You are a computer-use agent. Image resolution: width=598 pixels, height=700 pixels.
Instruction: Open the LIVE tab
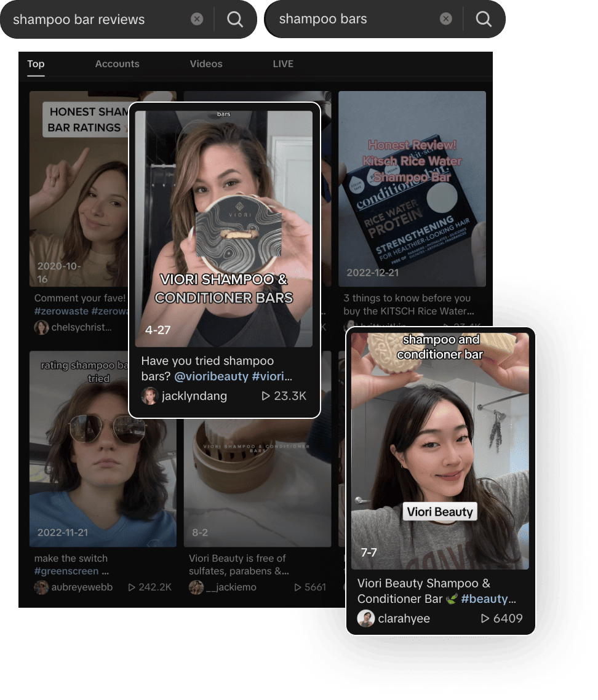coord(283,64)
